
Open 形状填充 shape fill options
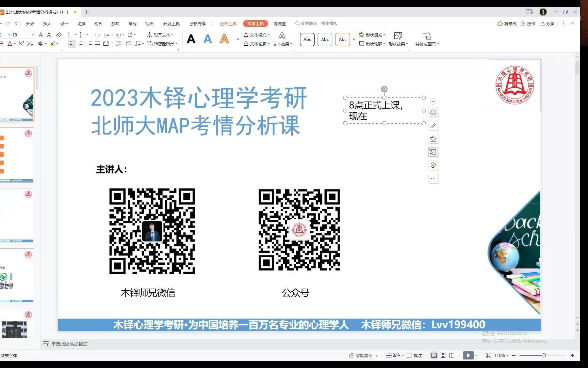click(x=372, y=35)
